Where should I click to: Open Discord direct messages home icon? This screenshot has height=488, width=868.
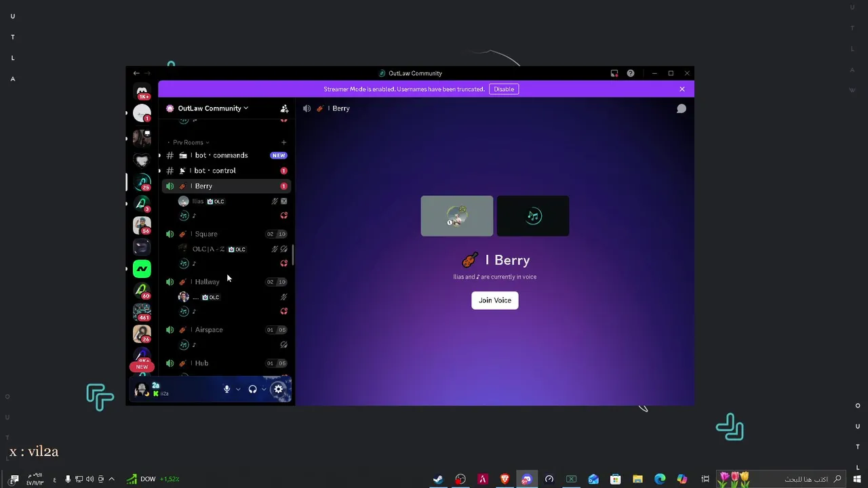click(x=142, y=91)
